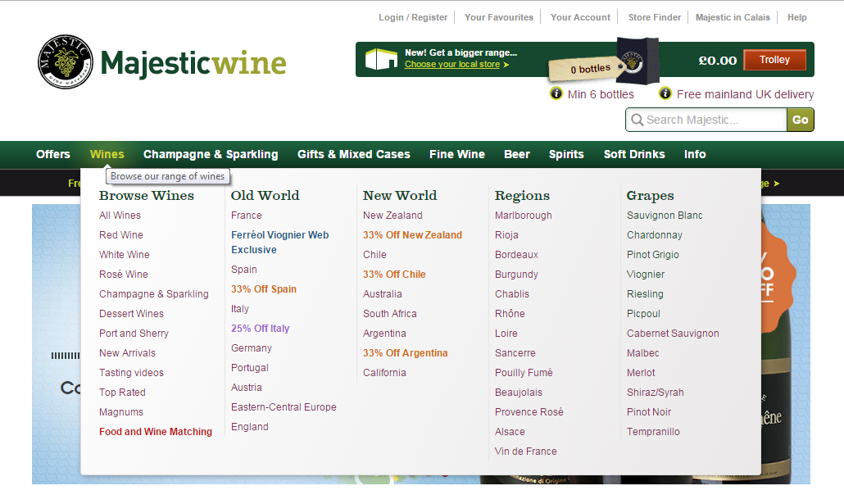Click 33% Off Argentina offer
This screenshot has height=504, width=844.
[x=406, y=353]
